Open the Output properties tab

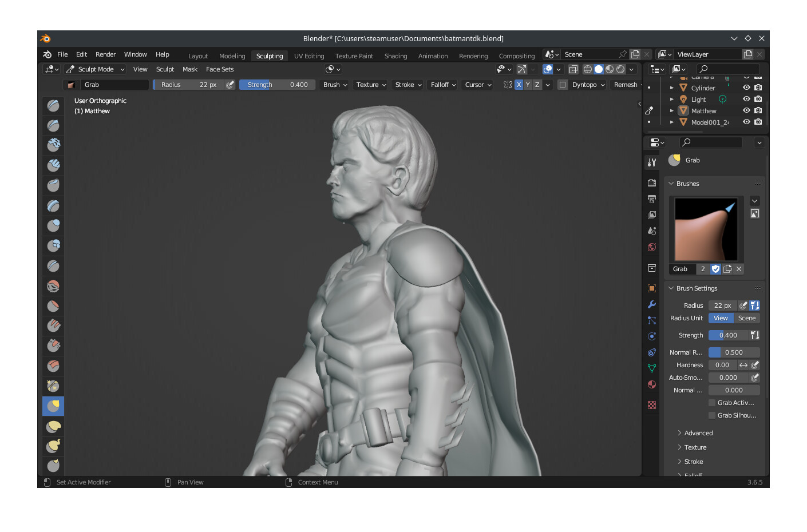(x=652, y=199)
